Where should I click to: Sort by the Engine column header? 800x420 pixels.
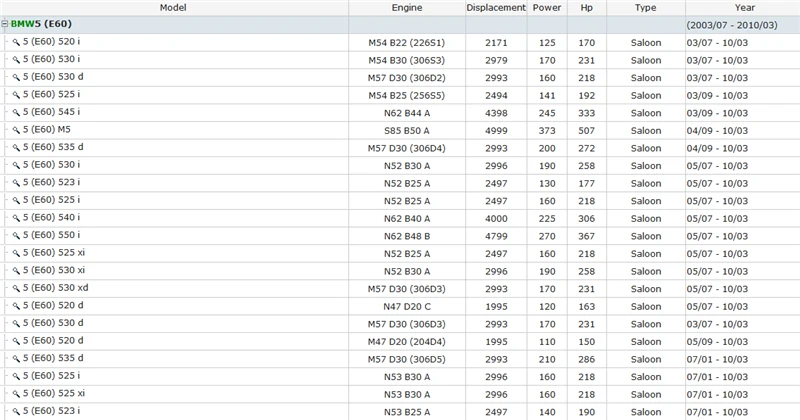[407, 8]
